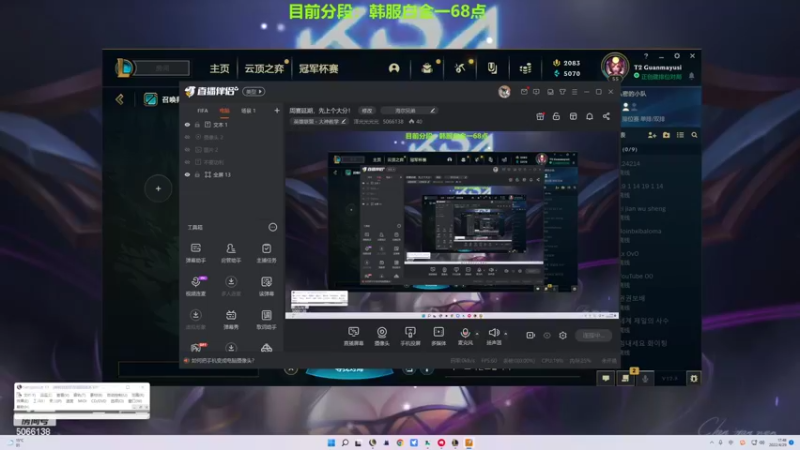Toggle 麦克风 microphone
The width and height of the screenshot is (800, 450).
click(465, 336)
